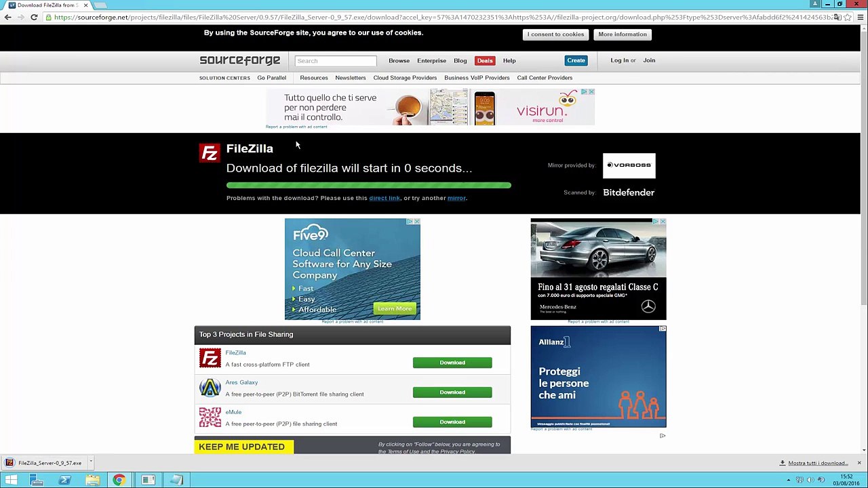Switch to Google Chrome in the taskbar
Screen dimensions: 868x488
(x=119, y=480)
